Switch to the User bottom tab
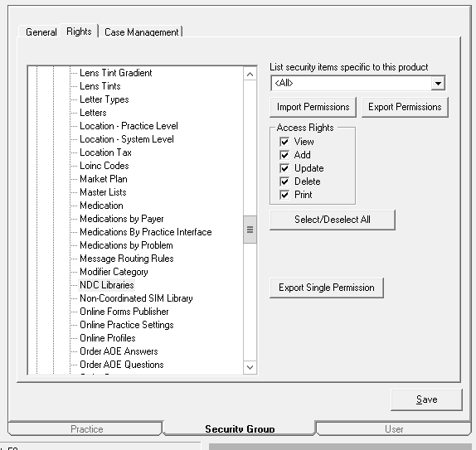The image size is (476, 450). pyautogui.click(x=394, y=428)
